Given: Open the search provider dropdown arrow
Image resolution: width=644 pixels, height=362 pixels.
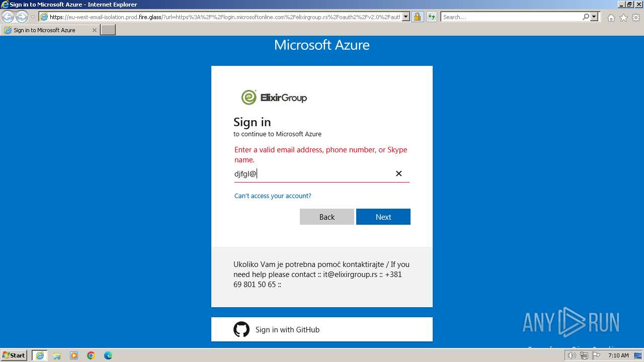Looking at the screenshot, I should [595, 17].
